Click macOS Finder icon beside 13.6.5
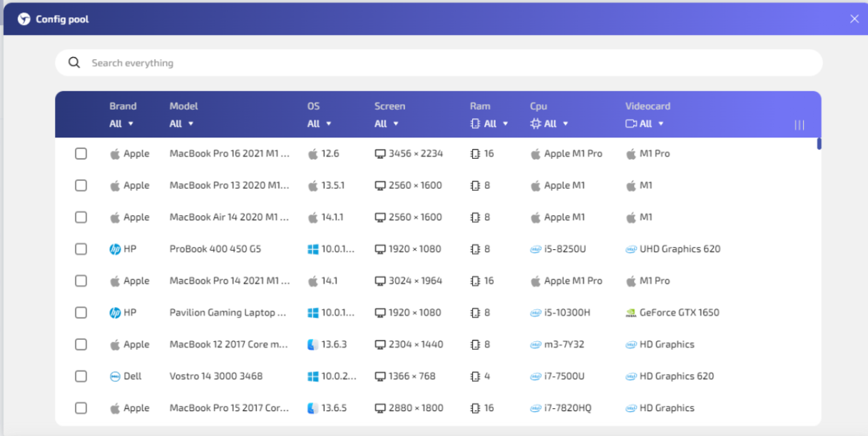Image resolution: width=868 pixels, height=436 pixels. click(x=312, y=408)
